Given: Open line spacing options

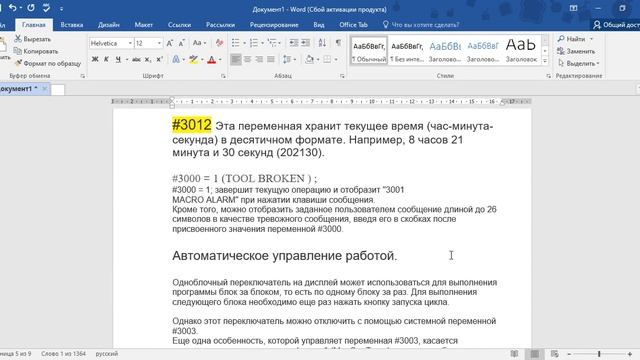Looking at the screenshot, I should (x=287, y=60).
